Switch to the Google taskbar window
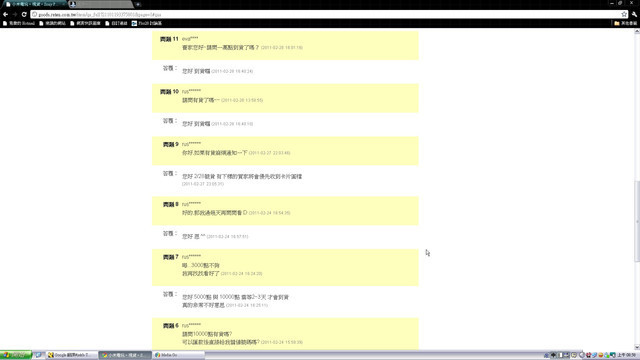Viewport: 640px width, 360px height. [x=72, y=355]
